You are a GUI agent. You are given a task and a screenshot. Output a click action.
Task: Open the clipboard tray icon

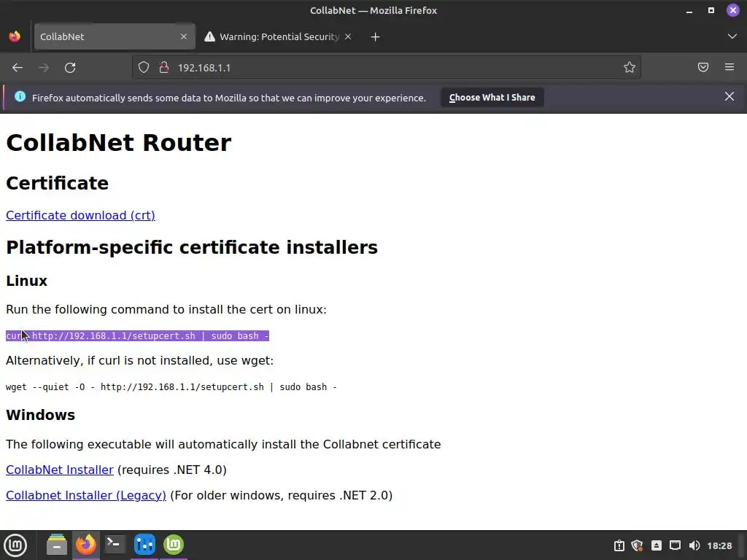[x=619, y=545]
